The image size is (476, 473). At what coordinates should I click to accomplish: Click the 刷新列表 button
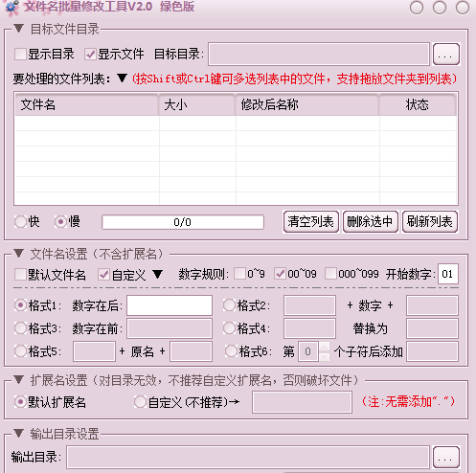[x=430, y=221]
